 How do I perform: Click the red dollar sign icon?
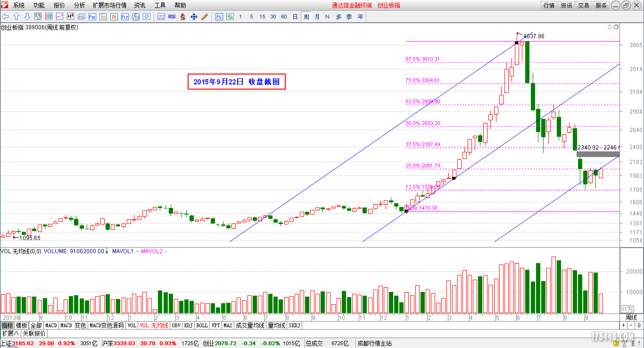(x=183, y=17)
